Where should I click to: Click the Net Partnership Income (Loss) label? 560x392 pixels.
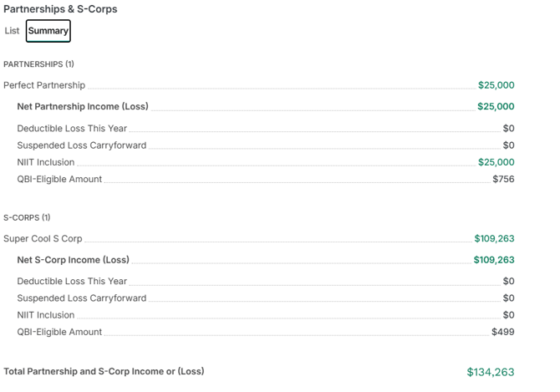pyautogui.click(x=83, y=106)
